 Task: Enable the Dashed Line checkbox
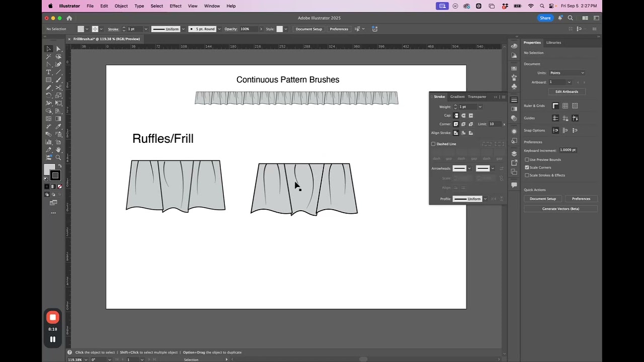click(x=433, y=144)
